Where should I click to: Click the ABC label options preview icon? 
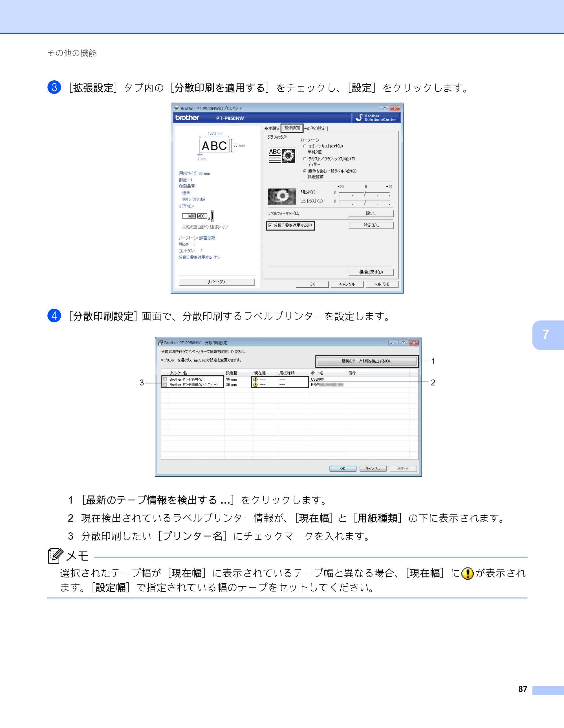click(198, 216)
